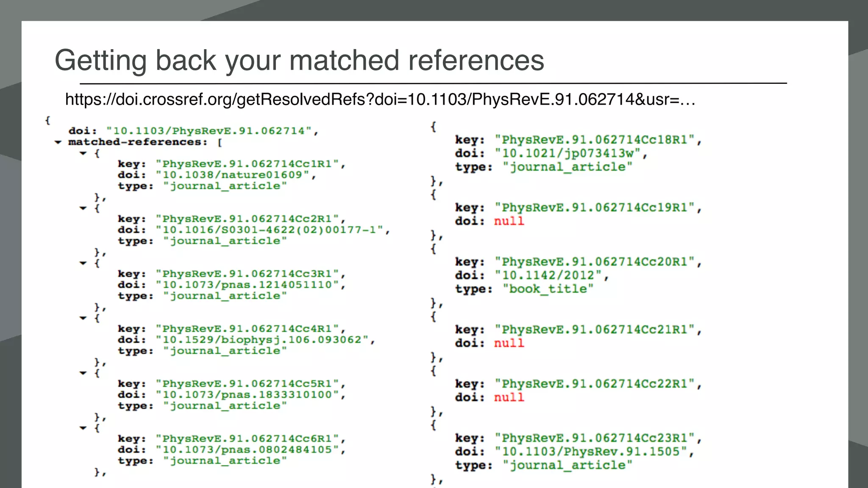Screen dimensions: 868x488
Task: Select key value "PhysRevE.91.062714Cc19R1"
Action: pos(595,208)
